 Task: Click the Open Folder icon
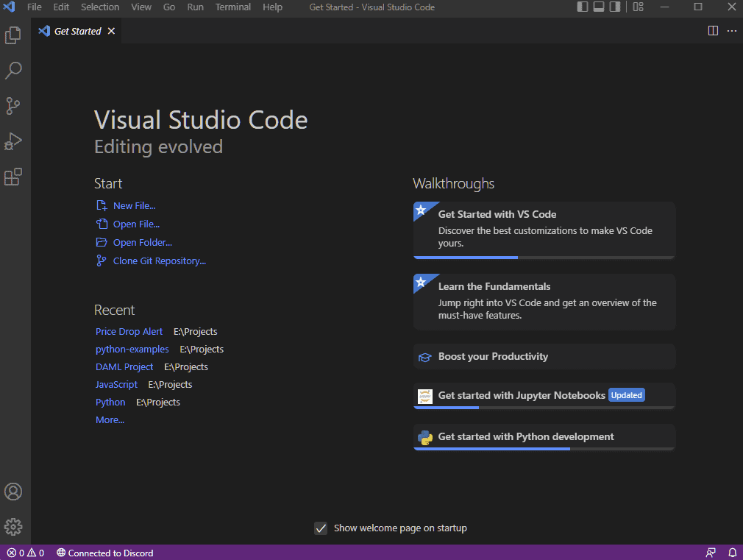[x=102, y=242]
